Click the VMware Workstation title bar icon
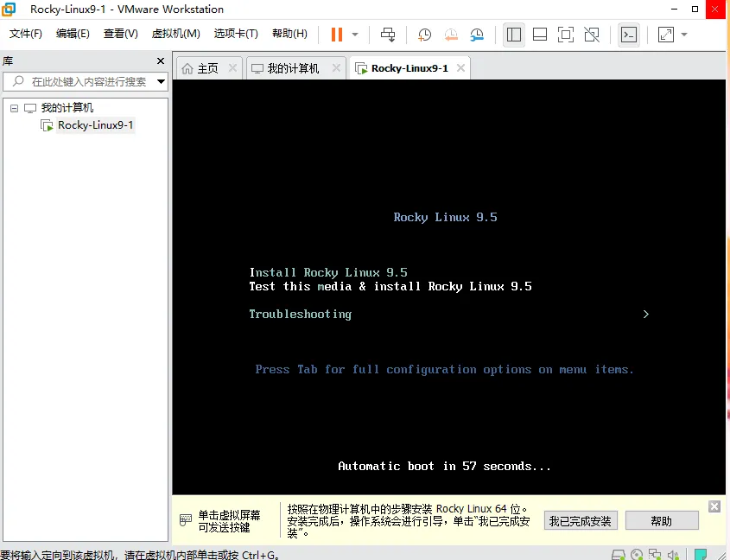Viewport: 730px width, 560px height. tap(9, 9)
